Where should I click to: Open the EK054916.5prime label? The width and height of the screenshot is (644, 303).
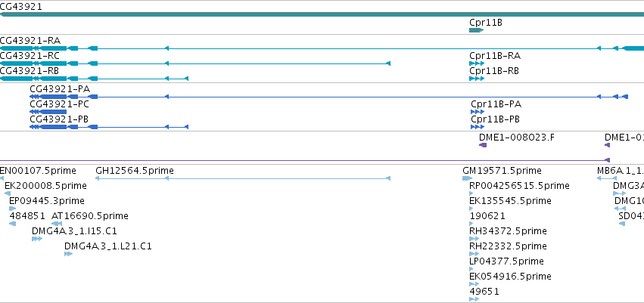click(x=511, y=277)
